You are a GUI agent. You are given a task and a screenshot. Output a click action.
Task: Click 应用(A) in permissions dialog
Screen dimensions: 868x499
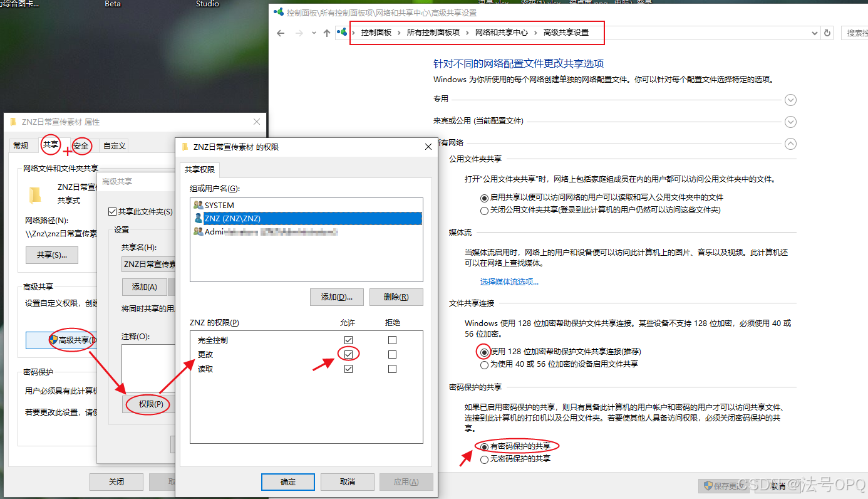coord(406,482)
